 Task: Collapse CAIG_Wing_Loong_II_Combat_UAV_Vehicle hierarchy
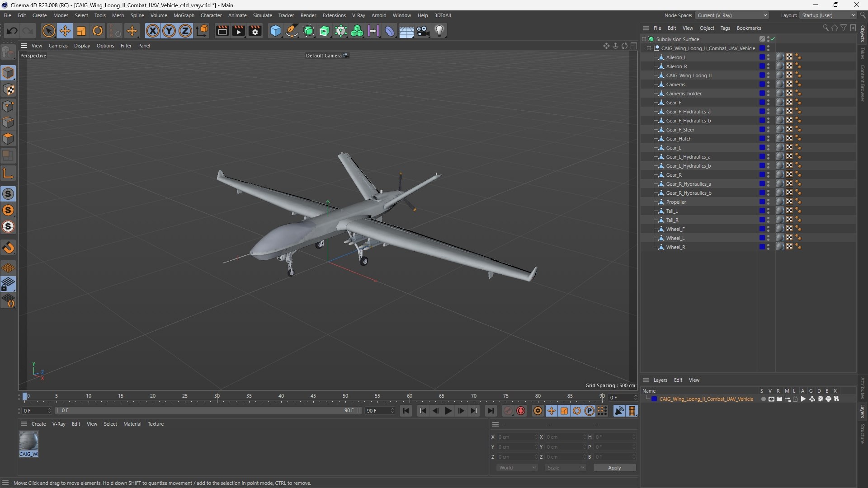(649, 48)
